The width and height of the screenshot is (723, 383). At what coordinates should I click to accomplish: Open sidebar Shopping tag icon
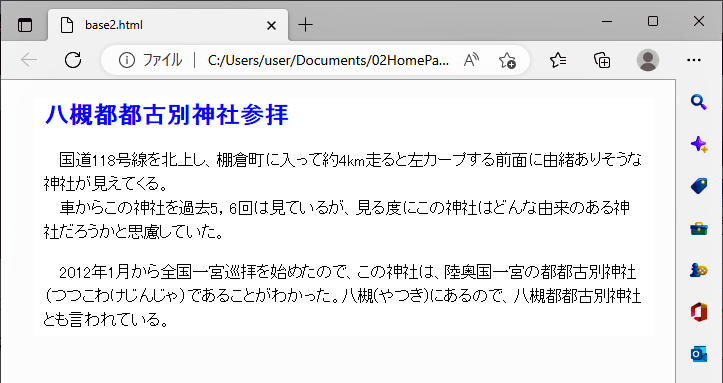point(699,186)
